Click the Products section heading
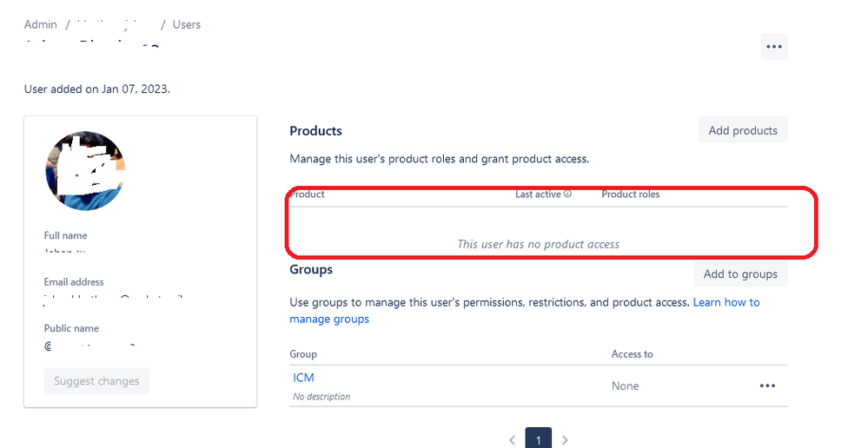Image resolution: width=868 pixels, height=448 pixels. point(315,131)
